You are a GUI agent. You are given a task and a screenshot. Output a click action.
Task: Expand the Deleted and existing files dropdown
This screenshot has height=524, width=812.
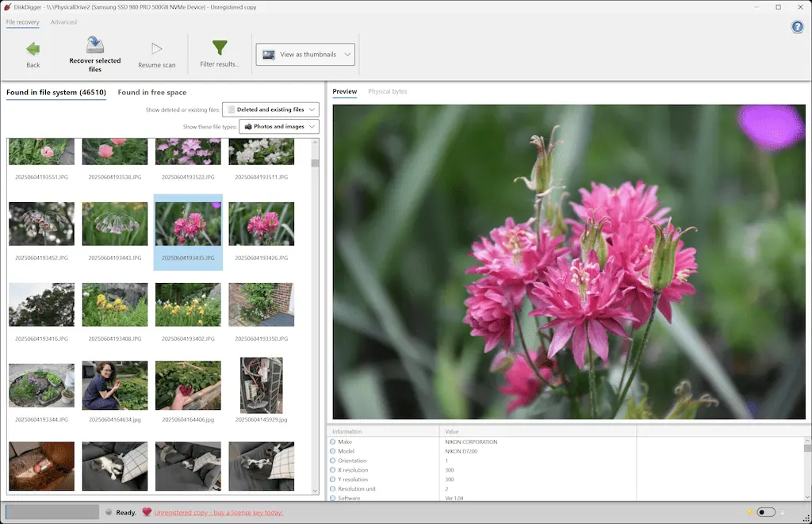[x=270, y=109]
